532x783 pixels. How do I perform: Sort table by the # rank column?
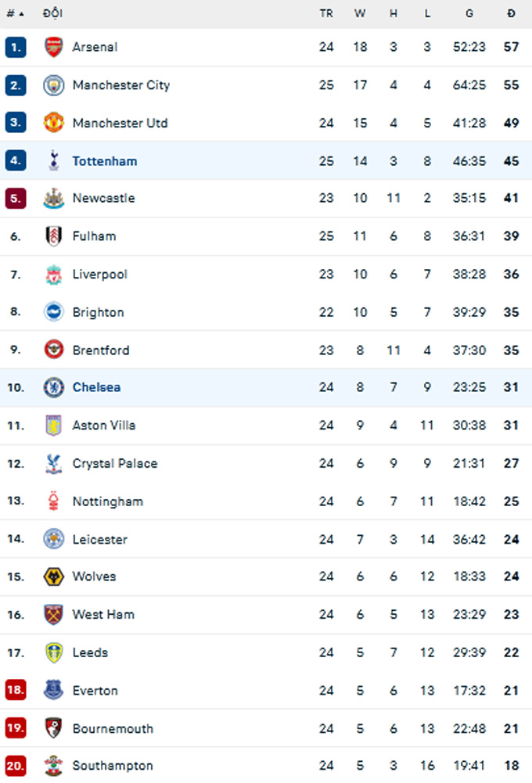click(15, 13)
